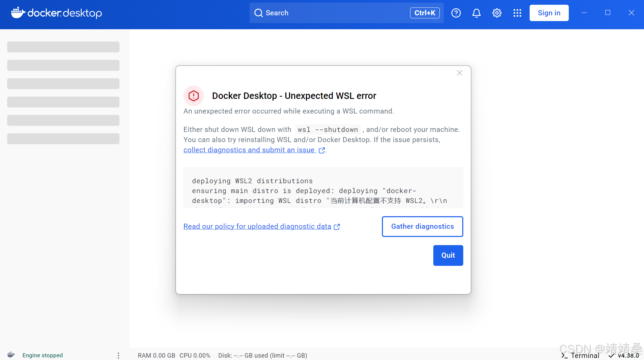Viewport: 644px width, 360px height.
Task: Open the Help center question mark icon
Action: coord(456,13)
